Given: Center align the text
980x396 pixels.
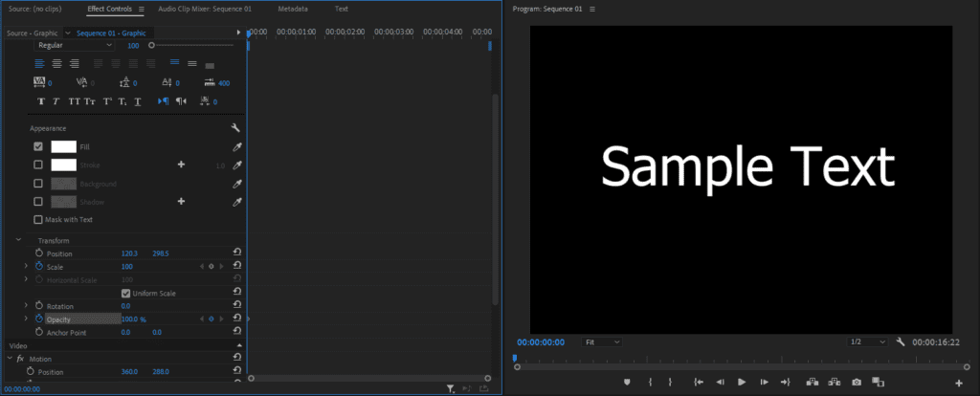Looking at the screenshot, I should coord(58,63).
